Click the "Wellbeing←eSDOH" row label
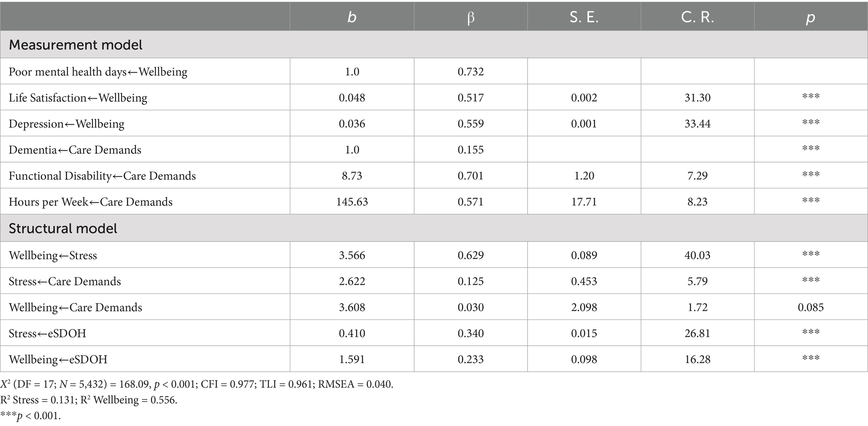The width and height of the screenshot is (868, 426). [58, 359]
